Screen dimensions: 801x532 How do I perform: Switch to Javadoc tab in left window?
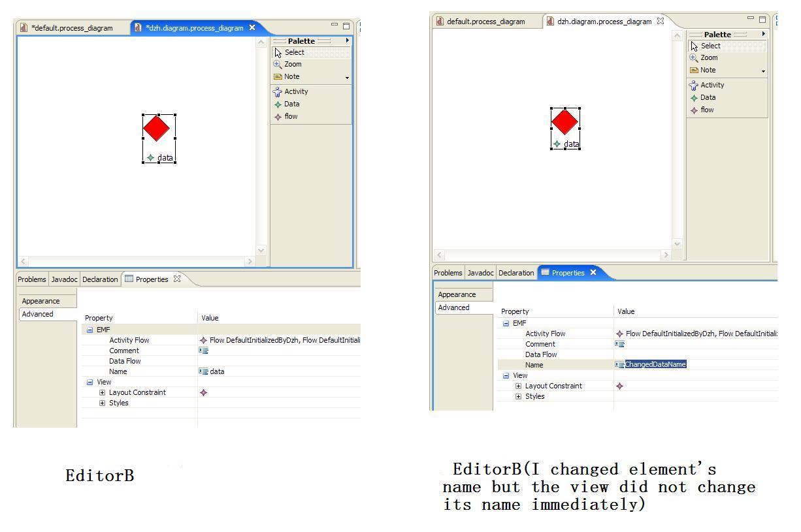point(64,279)
